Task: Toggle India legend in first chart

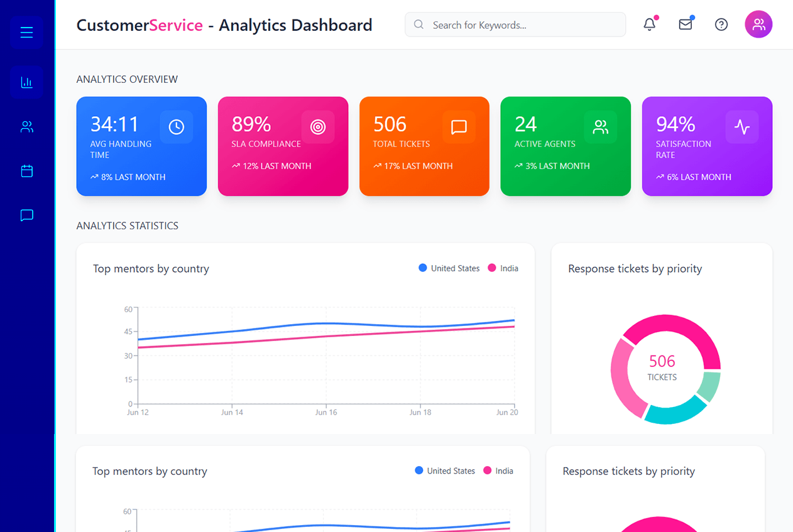Action: 503,268
